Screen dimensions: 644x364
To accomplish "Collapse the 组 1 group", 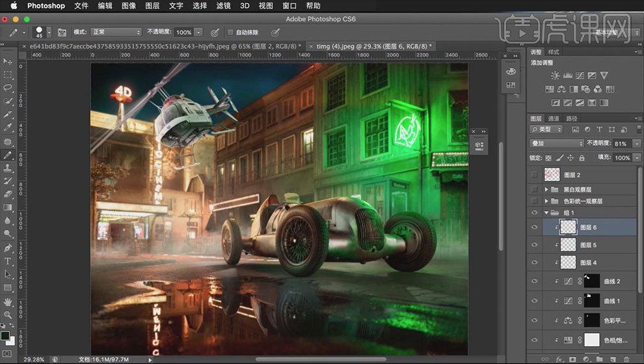I will (546, 213).
